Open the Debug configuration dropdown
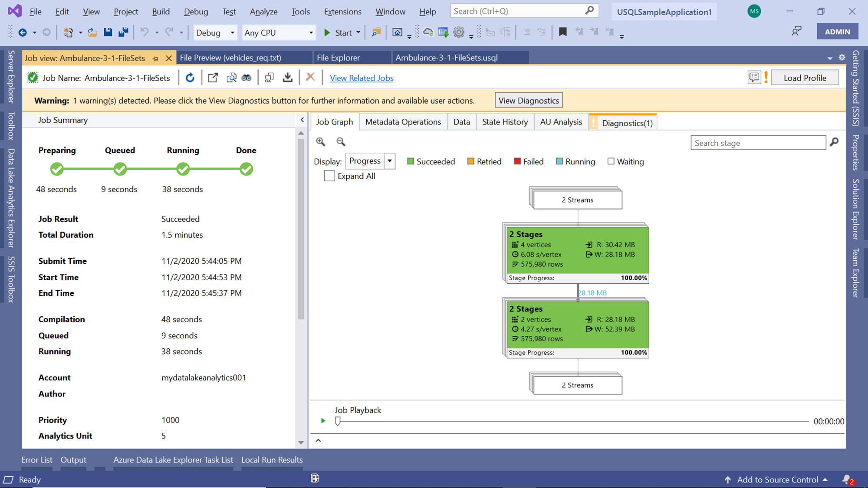This screenshot has width=868, height=488. click(216, 33)
